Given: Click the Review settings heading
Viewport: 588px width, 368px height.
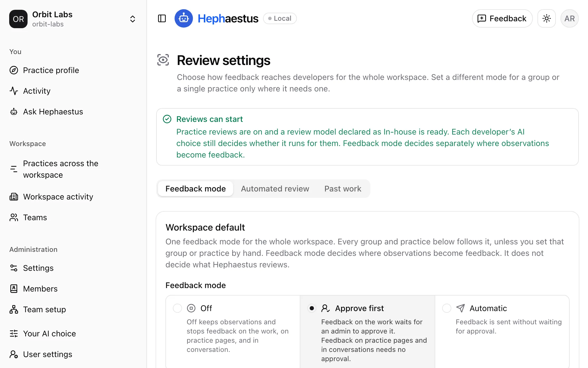Looking at the screenshot, I should point(223,60).
